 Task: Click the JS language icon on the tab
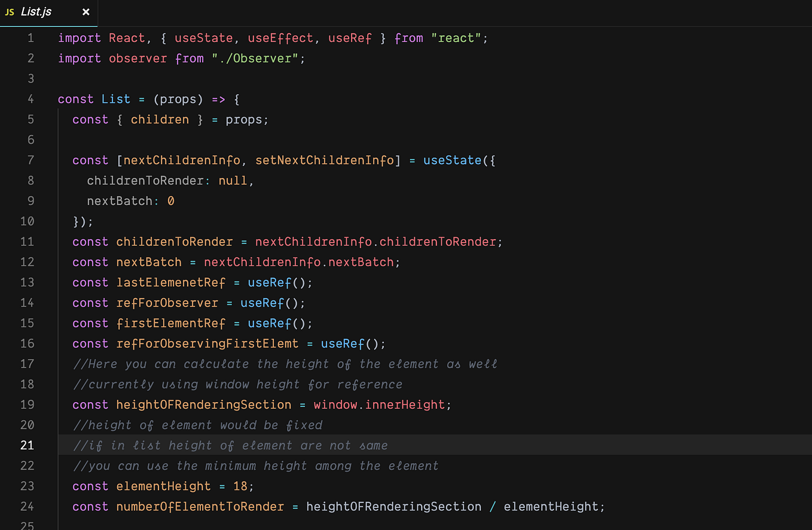coord(9,11)
